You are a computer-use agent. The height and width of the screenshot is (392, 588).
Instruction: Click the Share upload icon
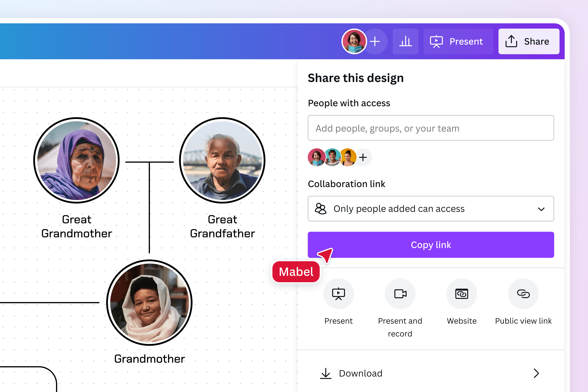click(x=511, y=41)
